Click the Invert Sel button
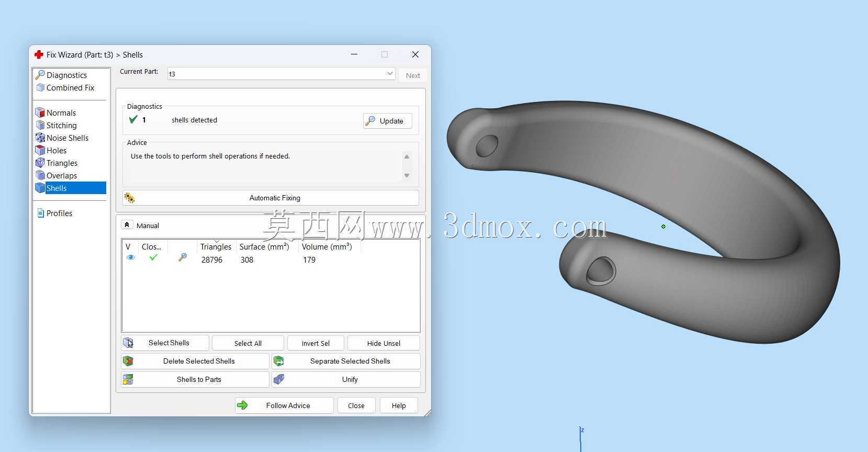The image size is (868, 452). 315,343
